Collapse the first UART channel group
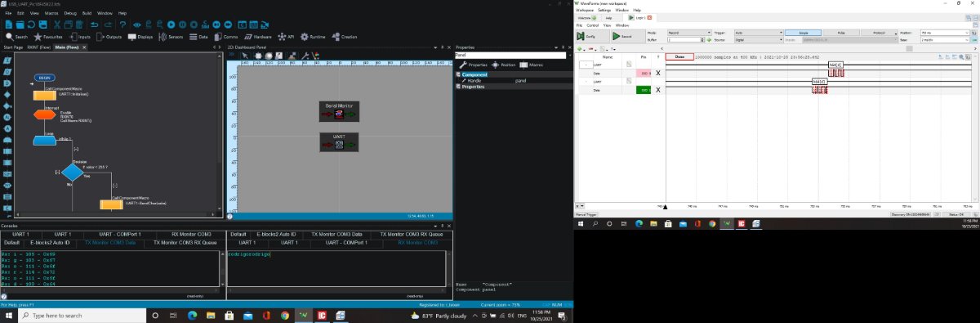 point(586,65)
